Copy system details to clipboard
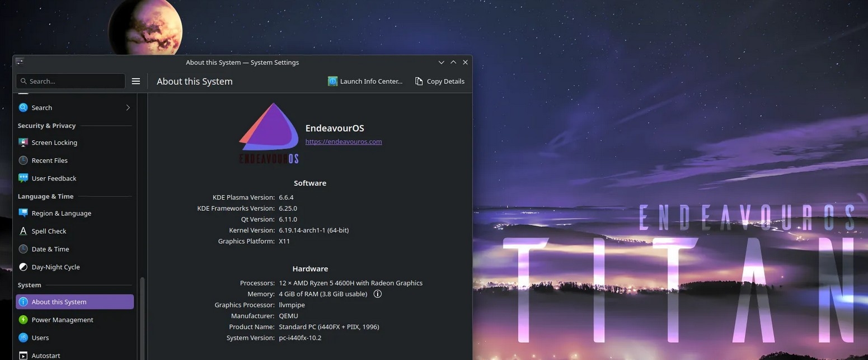The height and width of the screenshot is (360, 868). coord(439,81)
